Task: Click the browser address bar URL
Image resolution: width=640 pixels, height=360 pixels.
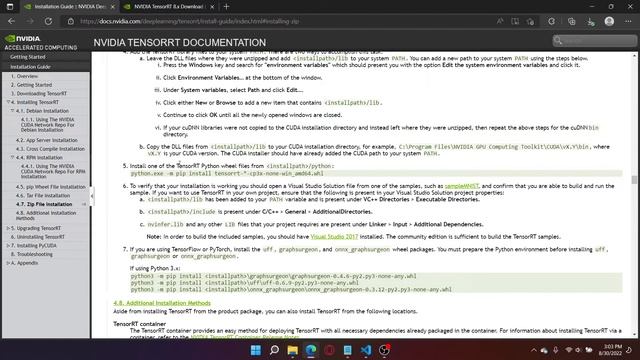Action: 190,21
